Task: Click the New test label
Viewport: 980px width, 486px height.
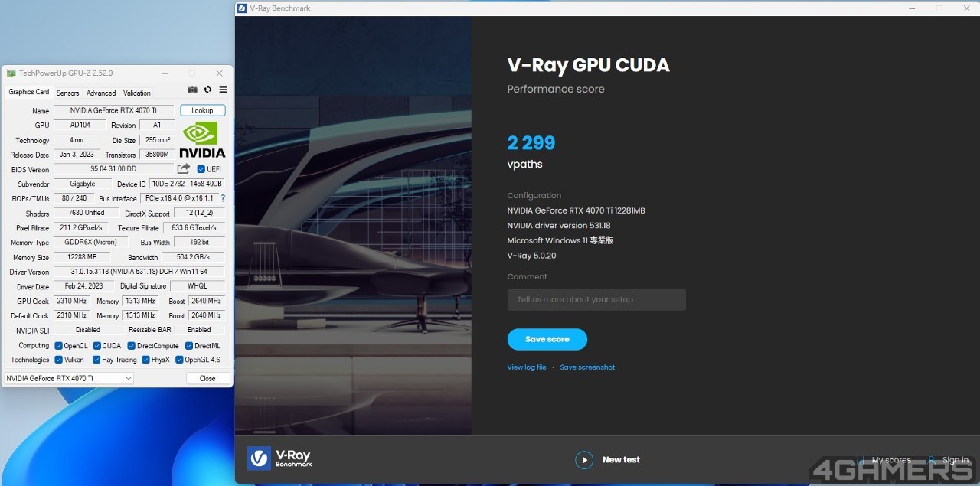Action: tap(621, 460)
